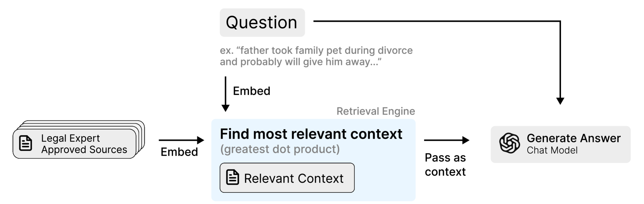The height and width of the screenshot is (204, 644).
Task: Click the down arrow below the Question example
Action: (x=225, y=94)
